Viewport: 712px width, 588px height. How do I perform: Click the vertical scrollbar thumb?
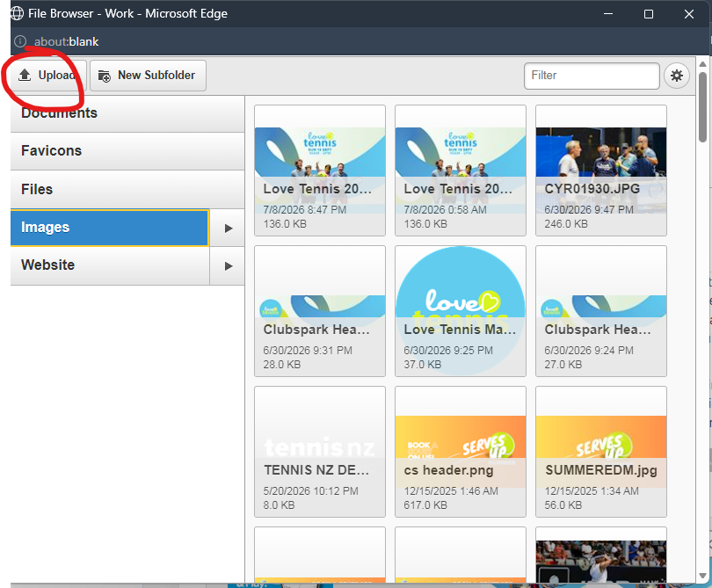click(x=702, y=106)
